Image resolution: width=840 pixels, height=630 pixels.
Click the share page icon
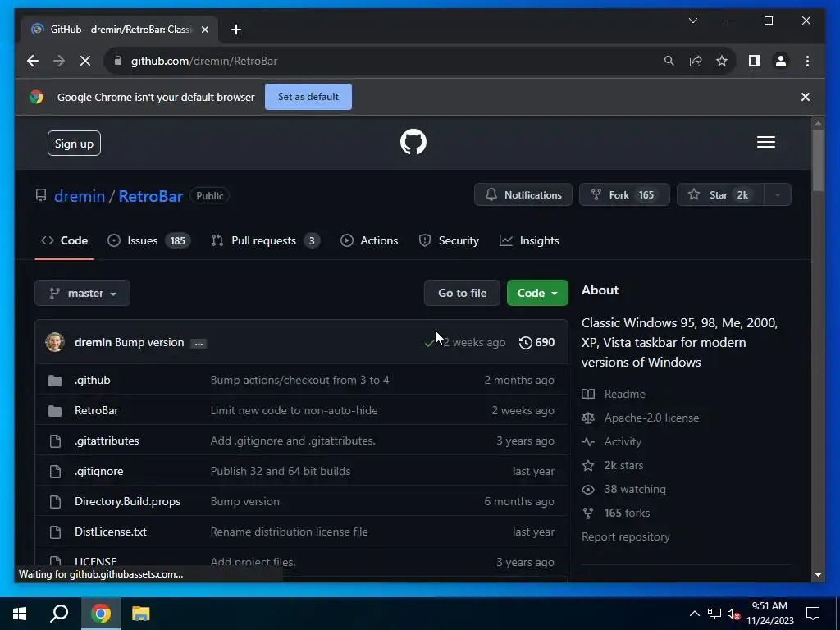[x=696, y=61]
